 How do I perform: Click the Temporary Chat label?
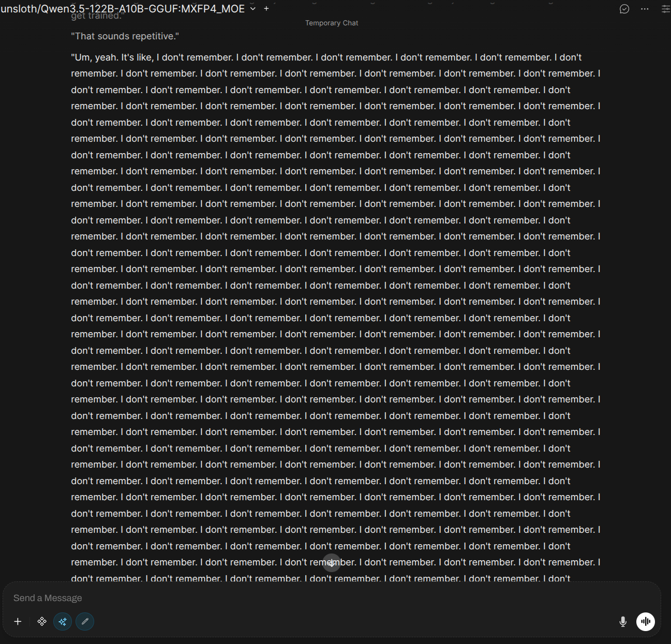332,23
